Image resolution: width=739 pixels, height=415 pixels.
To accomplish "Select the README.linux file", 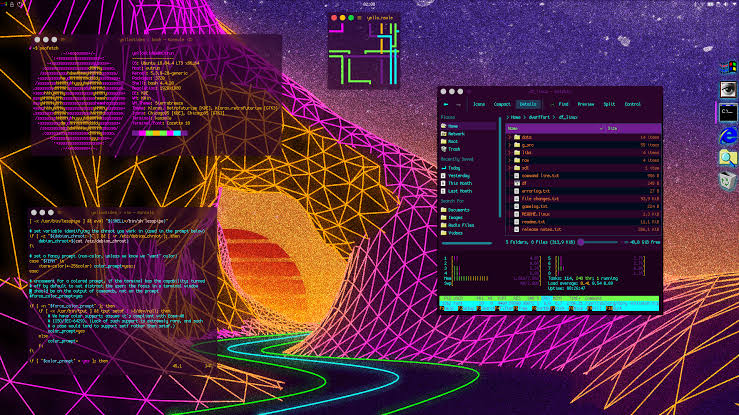I will tap(532, 214).
